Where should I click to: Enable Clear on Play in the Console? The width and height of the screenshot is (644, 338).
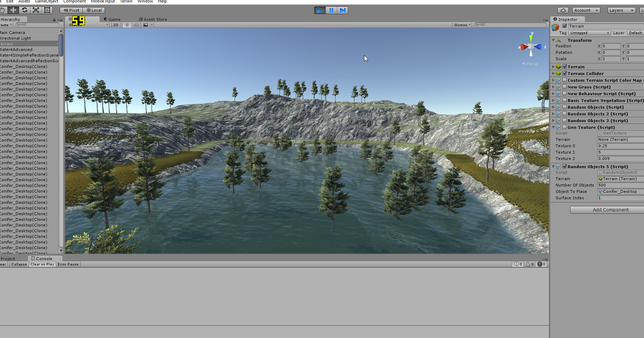pos(42,264)
